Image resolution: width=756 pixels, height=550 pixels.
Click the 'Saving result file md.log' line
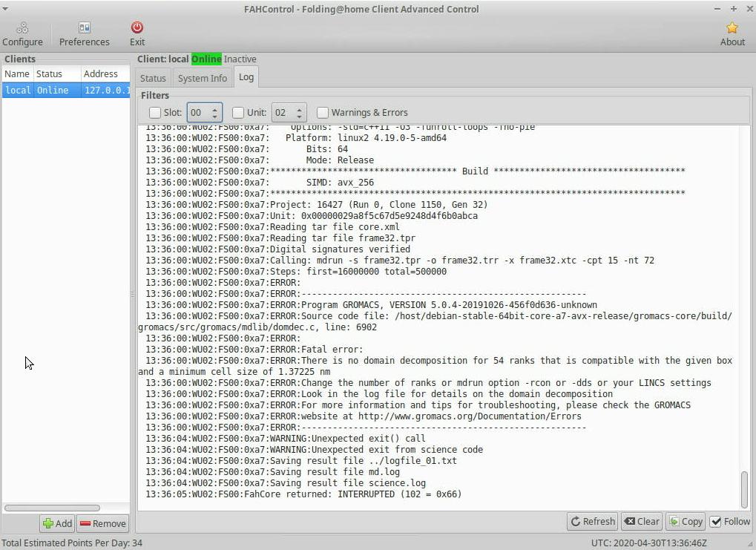tap(273, 472)
